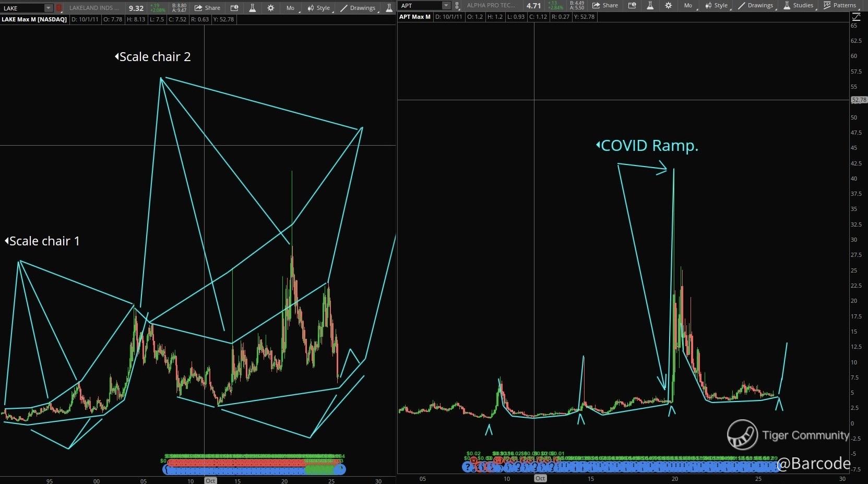The image size is (868, 484).
Task: Open chart settings gear in LAKE toolbar
Action: [x=270, y=8]
